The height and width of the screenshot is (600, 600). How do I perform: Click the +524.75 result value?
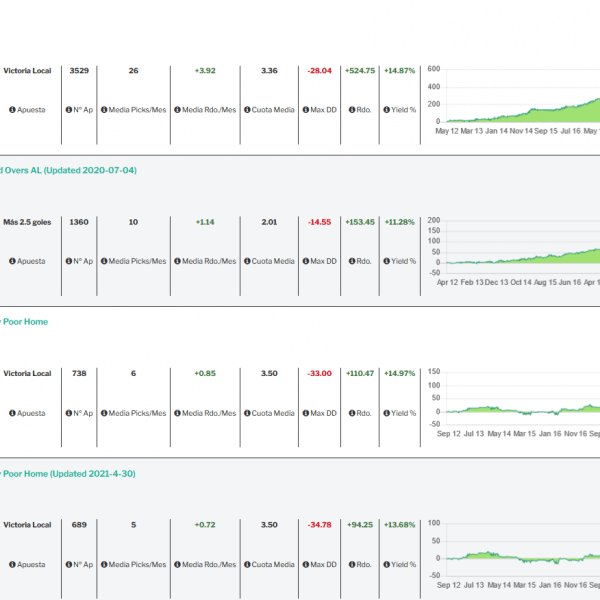tap(360, 71)
